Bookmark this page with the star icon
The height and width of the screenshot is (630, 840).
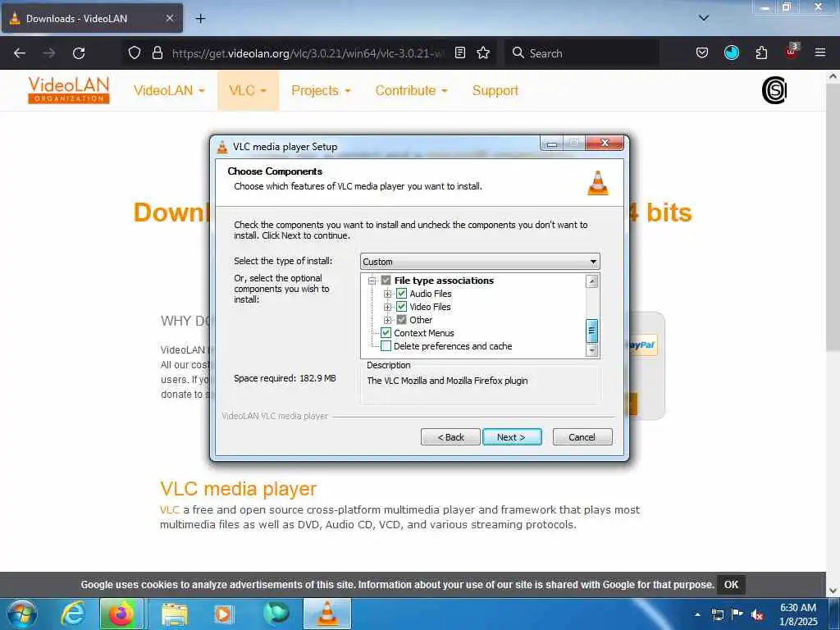483,52
